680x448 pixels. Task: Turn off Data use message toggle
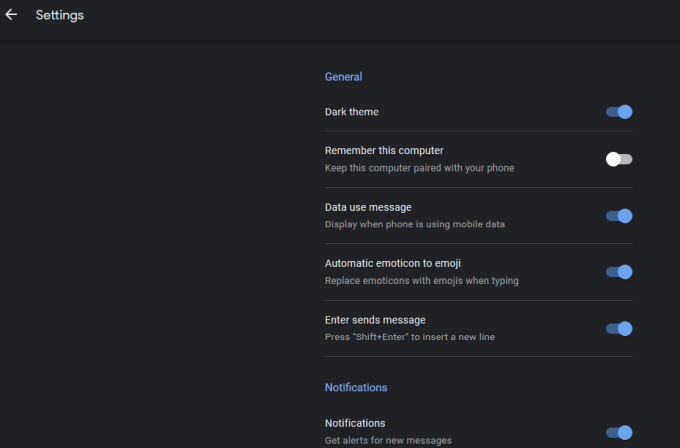click(619, 216)
